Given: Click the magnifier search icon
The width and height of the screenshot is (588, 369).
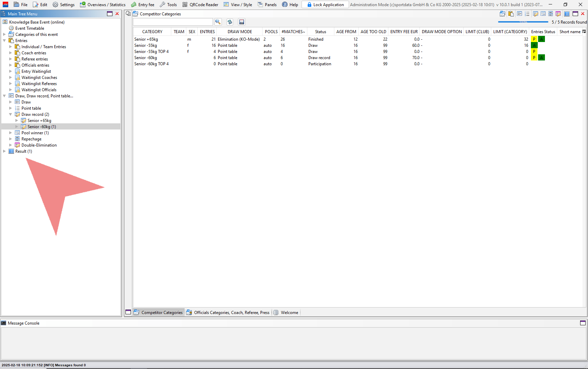Looking at the screenshot, I should coord(218,22).
